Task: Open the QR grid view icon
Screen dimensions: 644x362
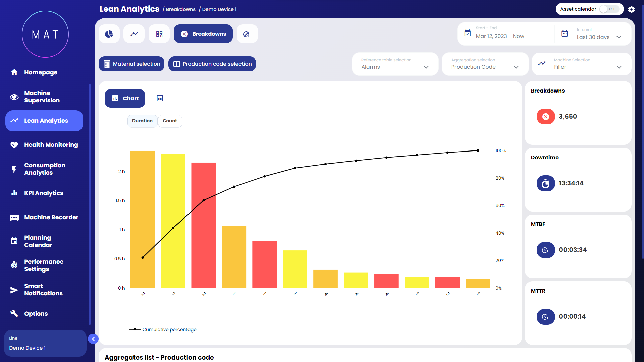Action: (x=159, y=34)
